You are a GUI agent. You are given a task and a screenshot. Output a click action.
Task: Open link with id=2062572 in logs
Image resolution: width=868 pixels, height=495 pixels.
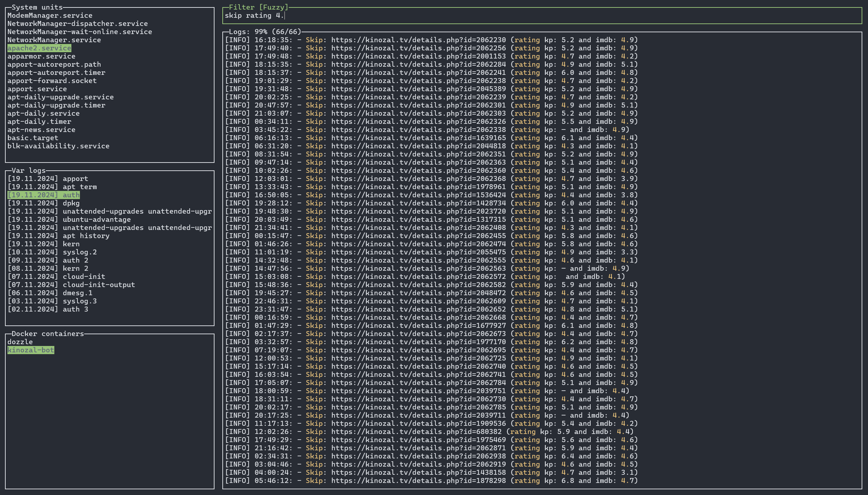click(x=418, y=276)
